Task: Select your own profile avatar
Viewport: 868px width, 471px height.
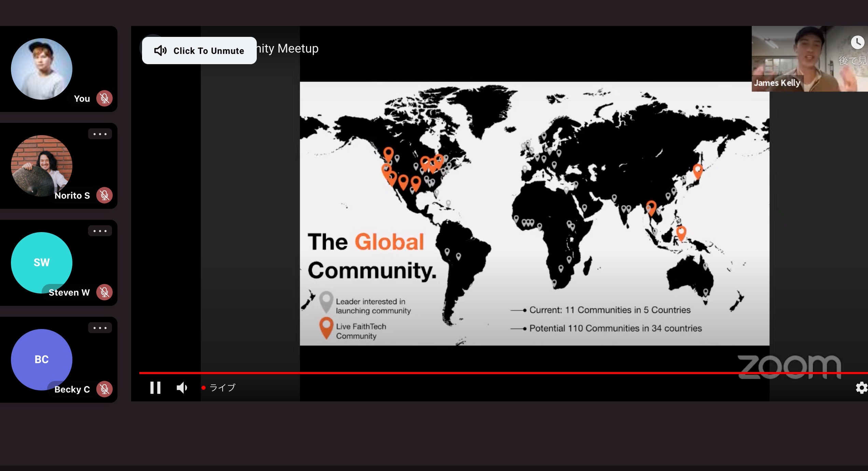Action: point(42,69)
